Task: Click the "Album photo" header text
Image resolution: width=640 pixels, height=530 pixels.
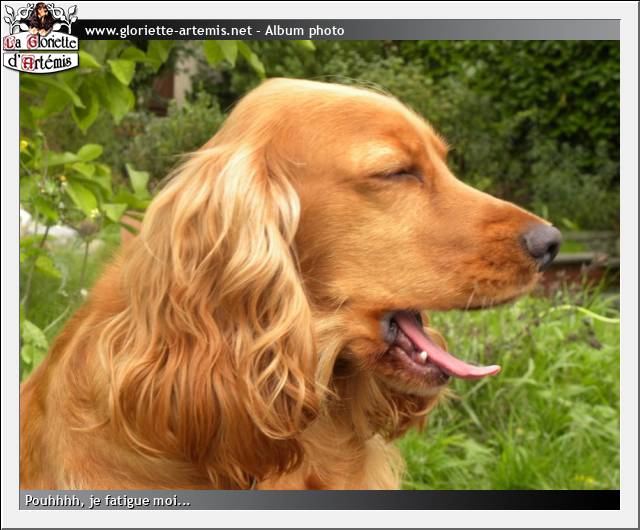Action: [x=304, y=31]
